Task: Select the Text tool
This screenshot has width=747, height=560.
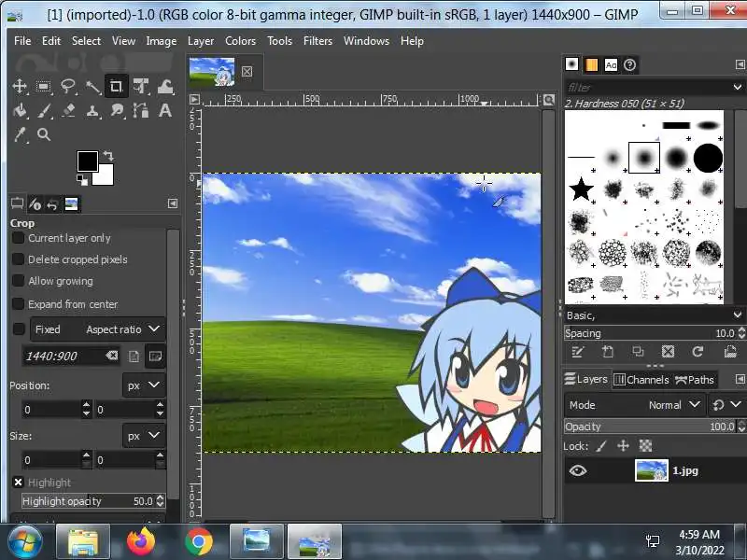Action: tap(165, 110)
